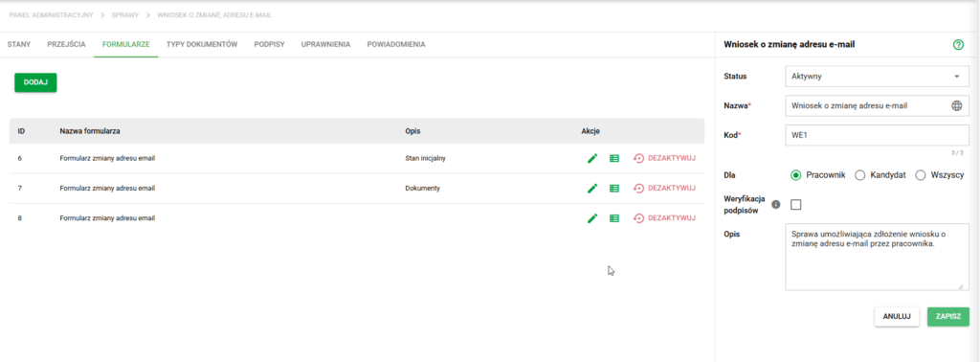Open the PODPISY tab
The height and width of the screenshot is (362, 980).
pyautogui.click(x=269, y=44)
